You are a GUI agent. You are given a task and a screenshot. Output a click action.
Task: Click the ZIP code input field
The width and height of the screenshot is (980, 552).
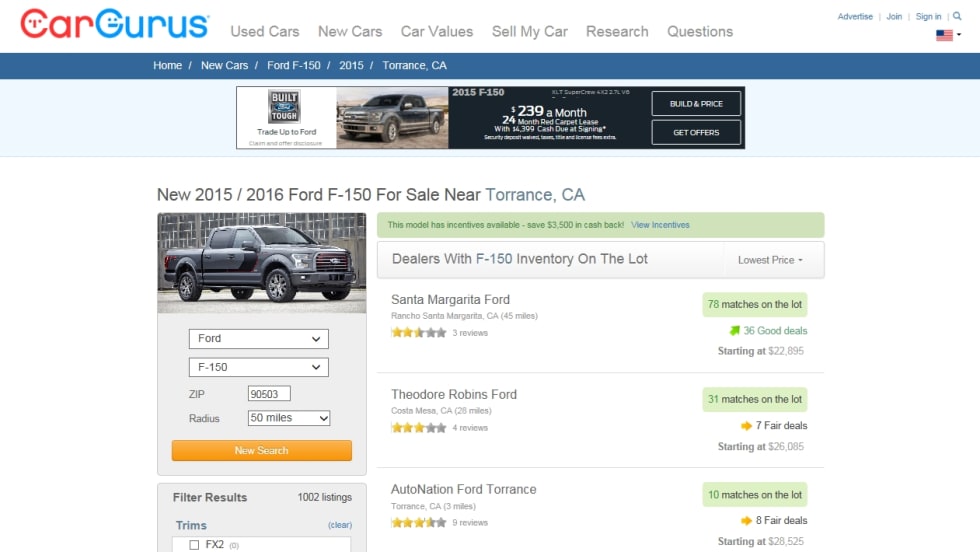click(x=269, y=394)
